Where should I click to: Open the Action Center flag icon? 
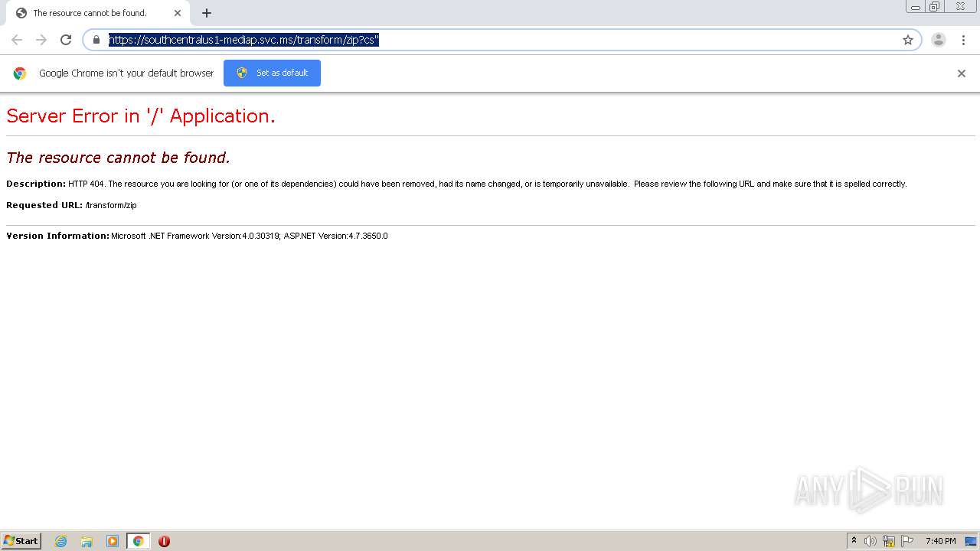pos(907,541)
